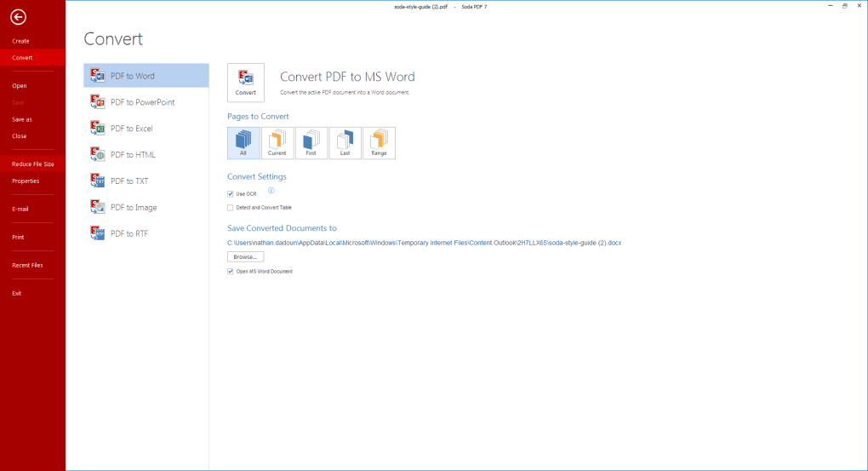Click the PDF to TXT icon
The width and height of the screenshot is (868, 471).
click(x=98, y=181)
